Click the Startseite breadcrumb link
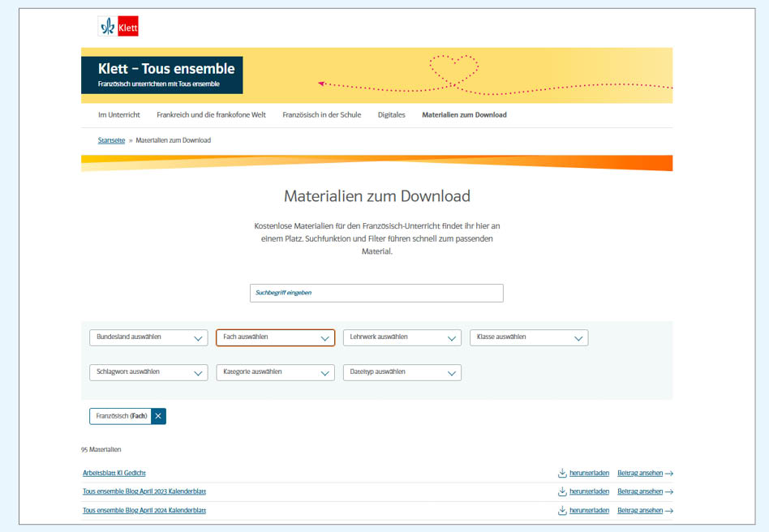Image resolution: width=769 pixels, height=532 pixels. (x=111, y=140)
